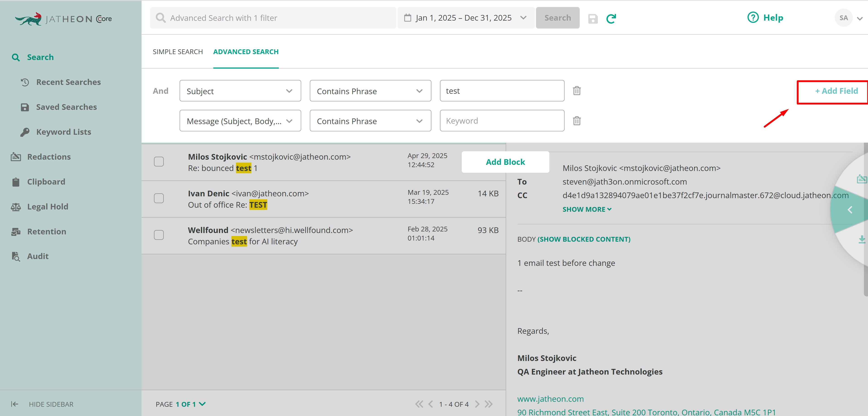Open Retention in the sidebar

pyautogui.click(x=46, y=232)
